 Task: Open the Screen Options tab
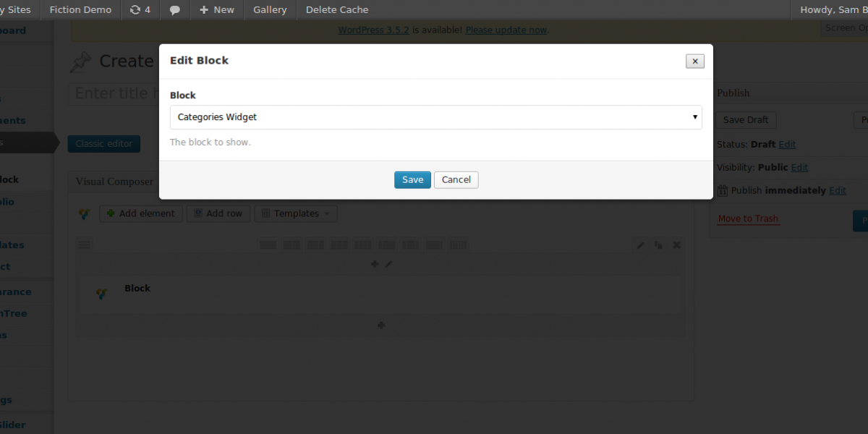[845, 28]
